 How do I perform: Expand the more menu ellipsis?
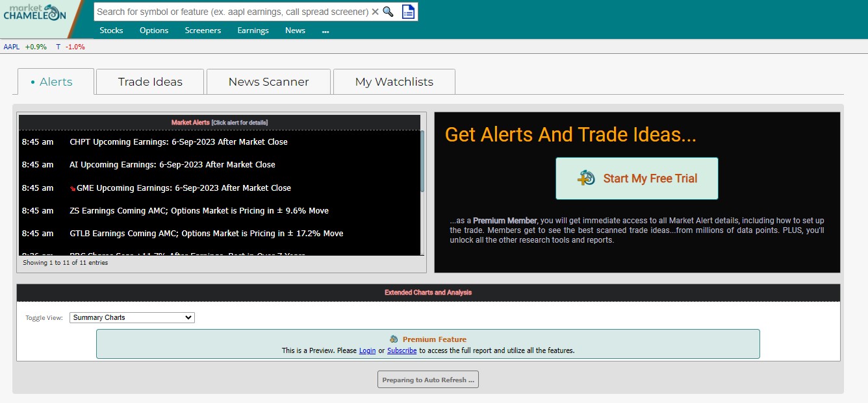[x=325, y=31]
